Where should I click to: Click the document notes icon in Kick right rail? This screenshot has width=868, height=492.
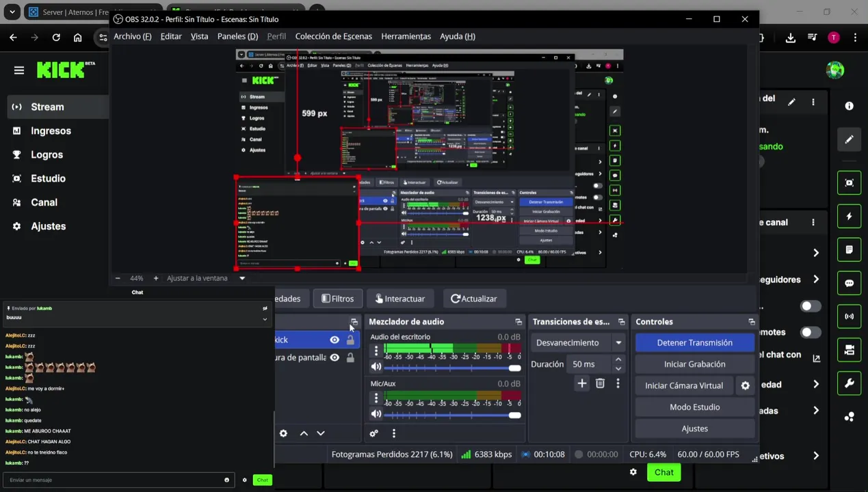[x=849, y=249]
